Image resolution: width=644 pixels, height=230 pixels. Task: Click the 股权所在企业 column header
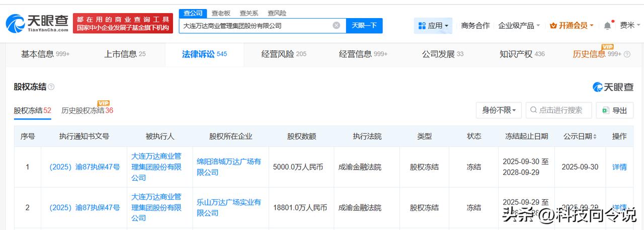click(231, 137)
